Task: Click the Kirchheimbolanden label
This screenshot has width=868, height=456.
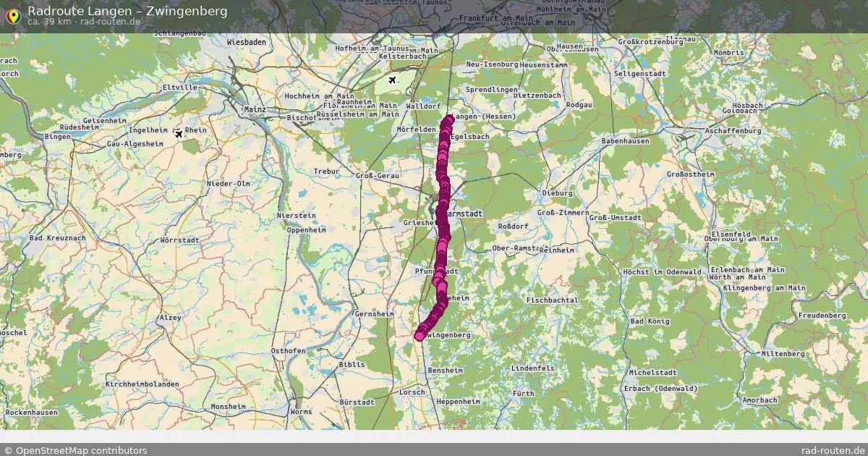Action: click(142, 384)
